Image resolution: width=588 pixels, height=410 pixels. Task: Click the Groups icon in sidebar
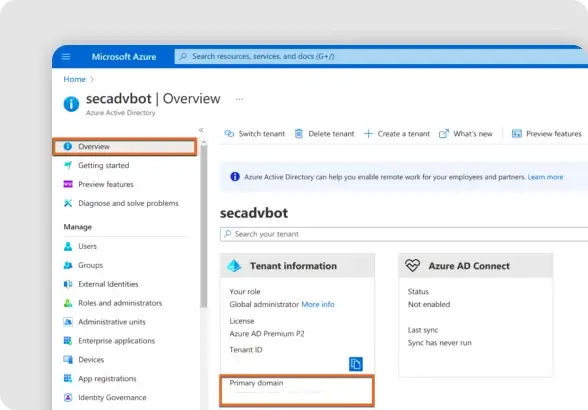(x=68, y=265)
